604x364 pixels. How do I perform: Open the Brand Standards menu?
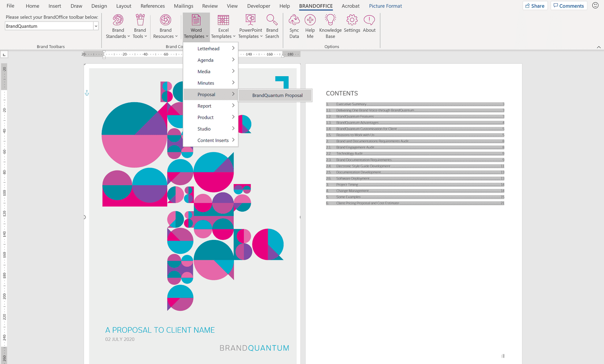(118, 26)
